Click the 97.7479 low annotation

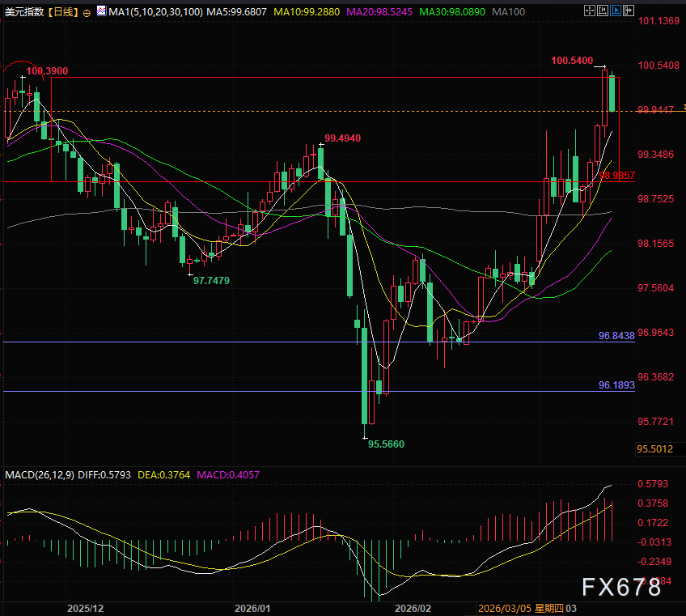[x=211, y=281]
